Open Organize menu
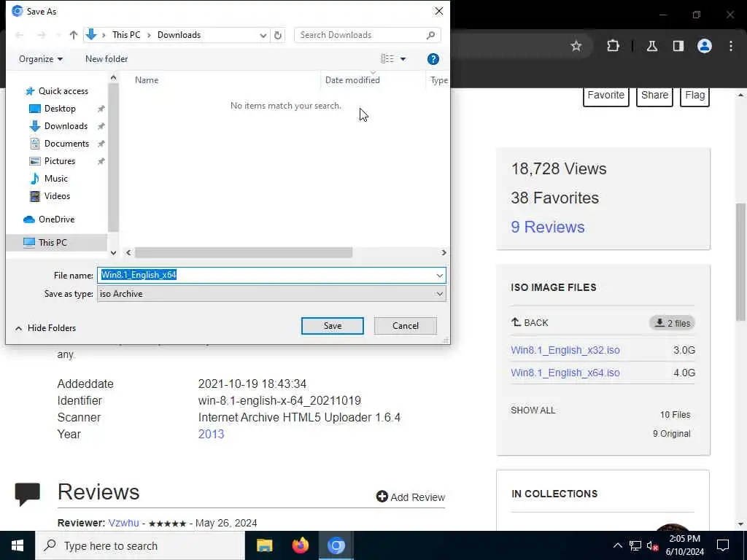This screenshot has width=747, height=560. [x=41, y=59]
